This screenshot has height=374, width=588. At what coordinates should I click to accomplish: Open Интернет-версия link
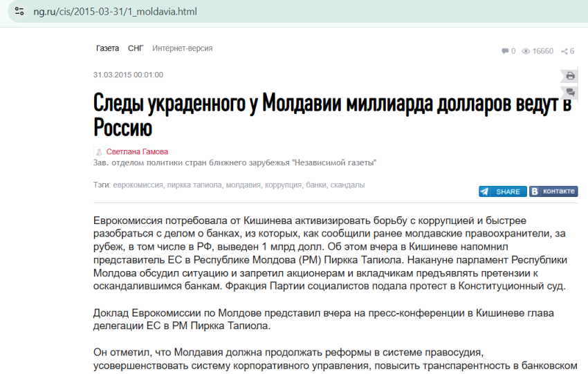(182, 48)
